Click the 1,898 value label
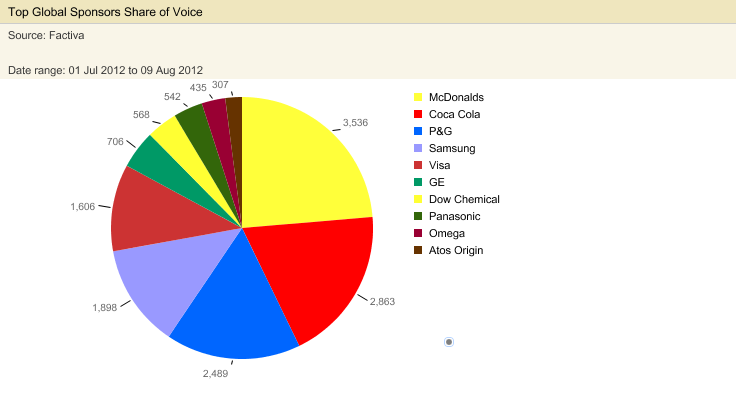Screen dimensions: 736x397 [x=105, y=308]
